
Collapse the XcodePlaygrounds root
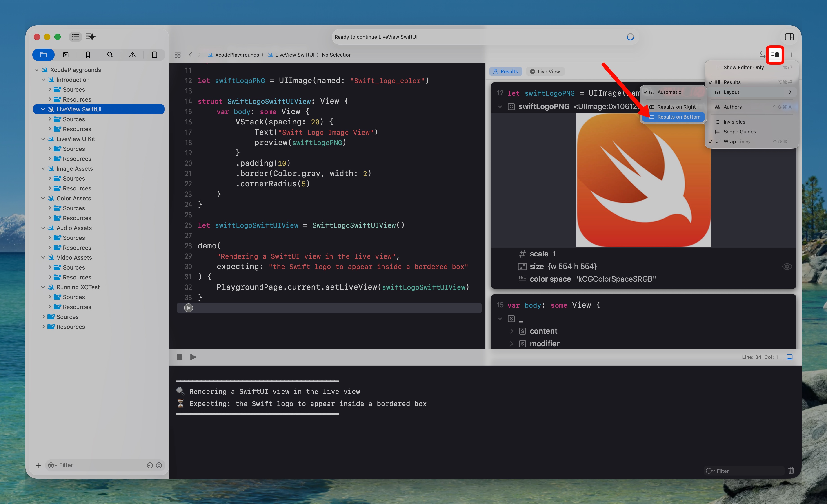point(37,70)
